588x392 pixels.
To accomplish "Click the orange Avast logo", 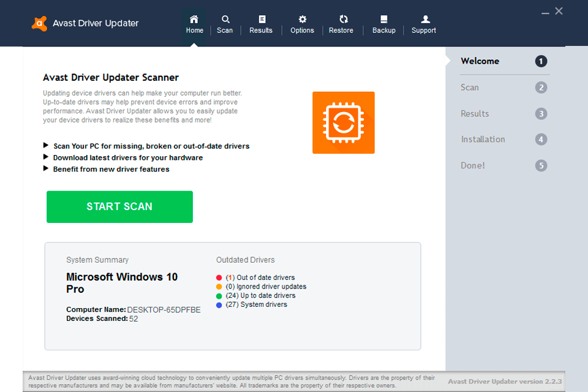I will (x=39, y=23).
